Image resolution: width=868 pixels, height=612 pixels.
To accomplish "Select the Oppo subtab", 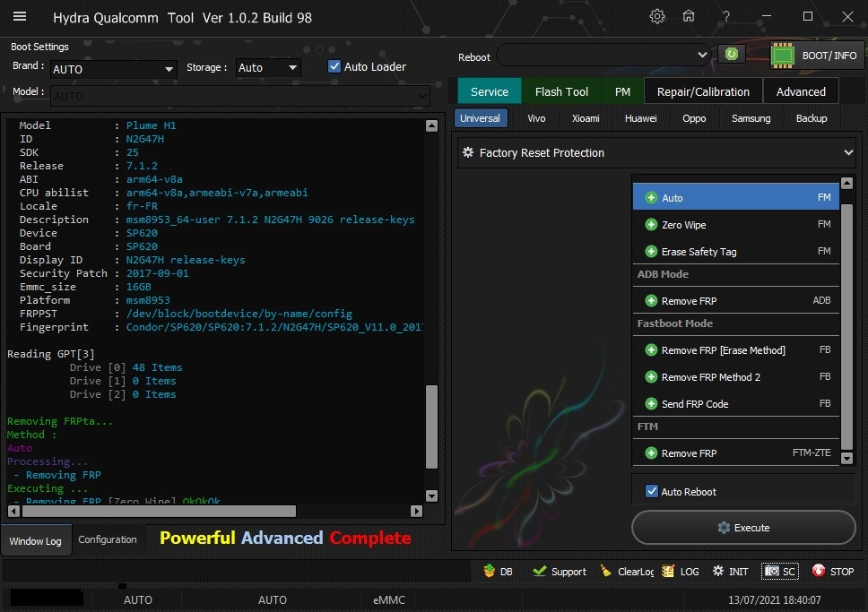I will [694, 118].
